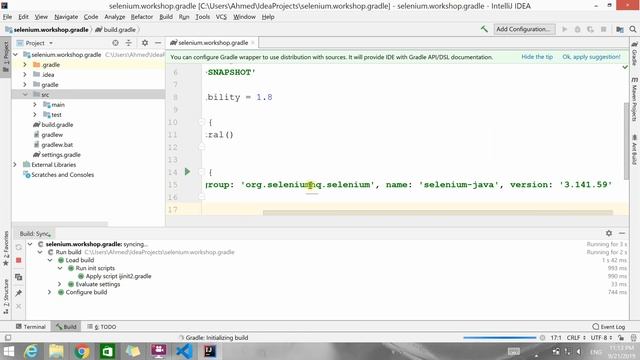Viewport: 640px width, 360px height.
Task: Open Build panel settings gear
Action: pyautogui.click(x=609, y=233)
